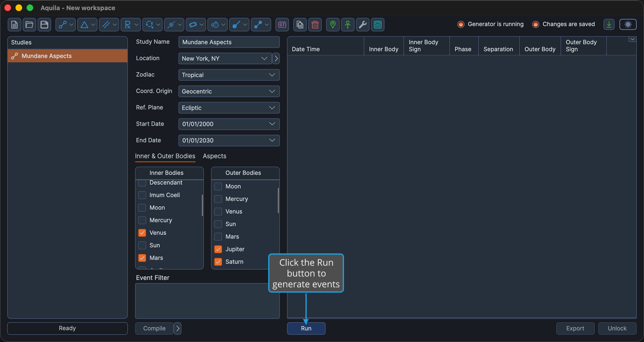The height and width of the screenshot is (342, 644).
Task: Check Sun in Outer Bodies list
Action: click(x=218, y=224)
